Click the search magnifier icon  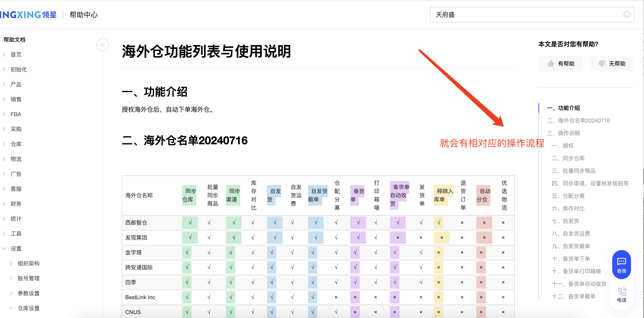627,15
